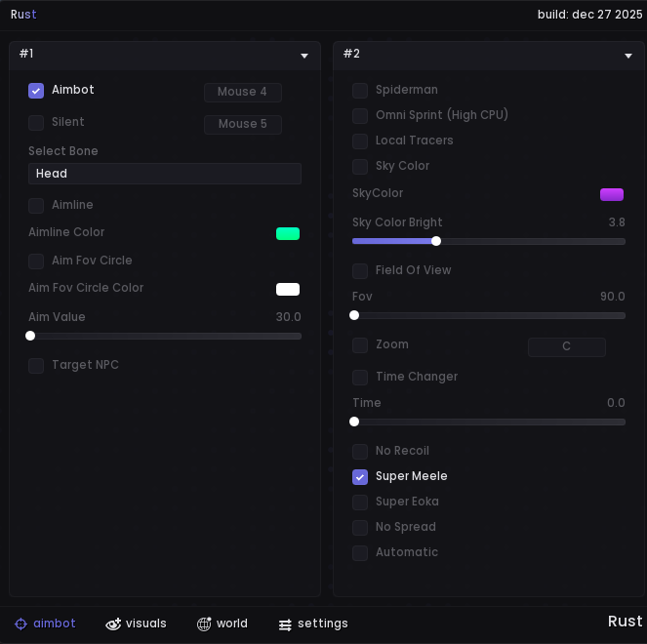Click the Fov value 90.0
647x644 pixels.
click(x=612, y=297)
